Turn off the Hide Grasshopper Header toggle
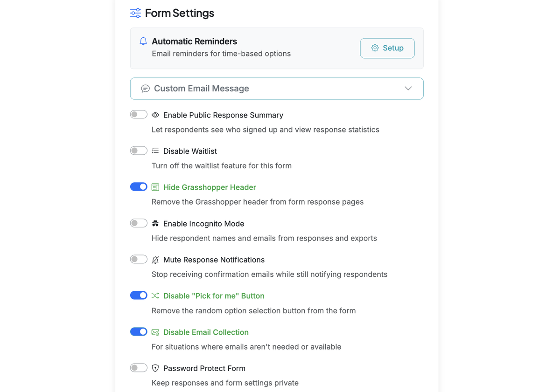 (x=139, y=186)
